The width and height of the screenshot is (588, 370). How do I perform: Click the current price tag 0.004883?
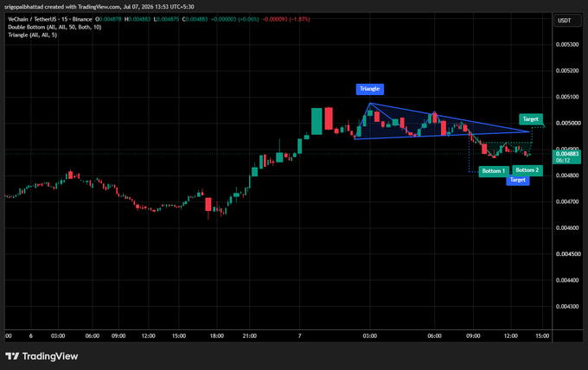[567, 156]
